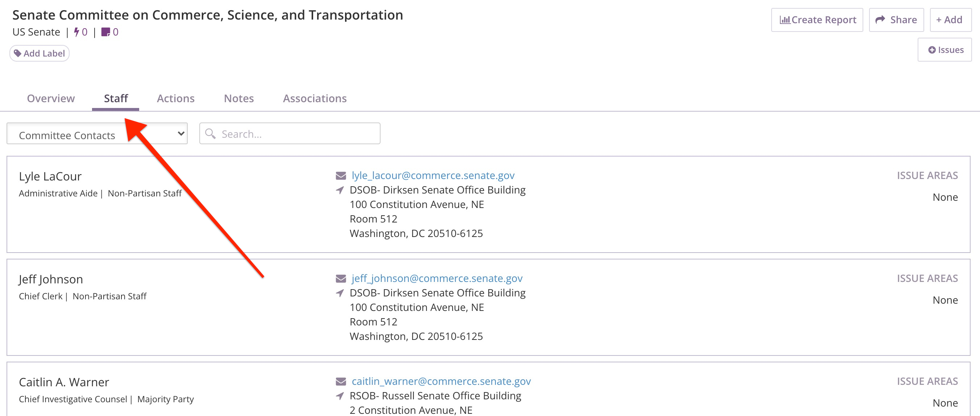Screen dimensions: 980x416
Task: Open the Committee Contacts dropdown
Action: [97, 134]
